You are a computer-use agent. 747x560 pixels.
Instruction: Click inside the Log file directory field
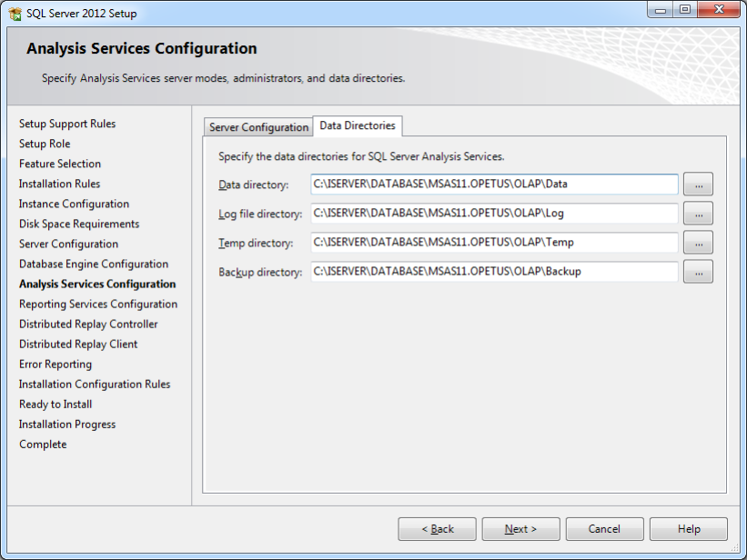pos(494,214)
